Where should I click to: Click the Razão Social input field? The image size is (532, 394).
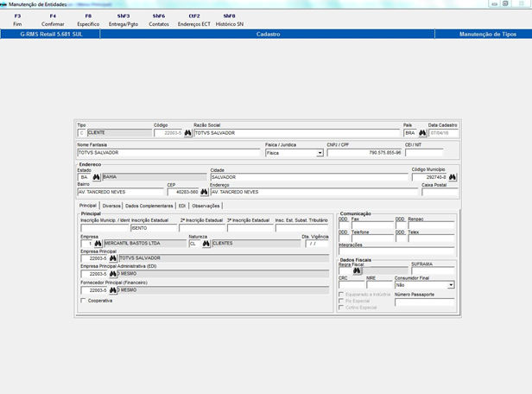[297, 133]
